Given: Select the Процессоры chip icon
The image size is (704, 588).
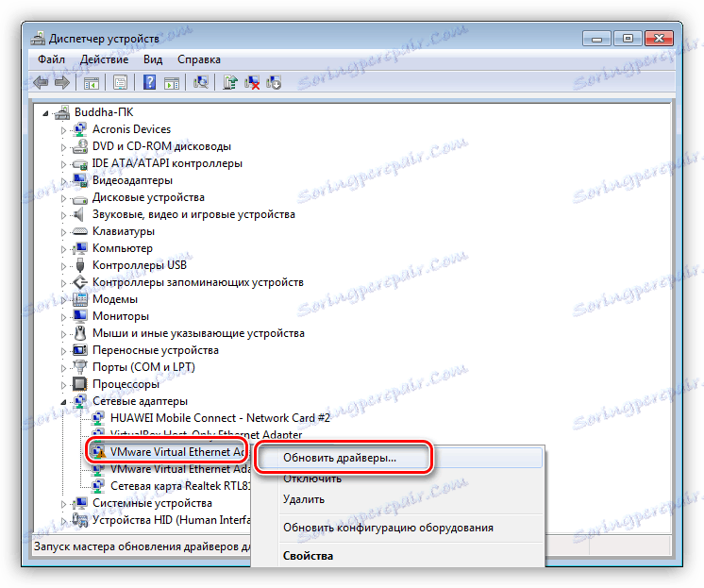Looking at the screenshot, I should (80, 384).
